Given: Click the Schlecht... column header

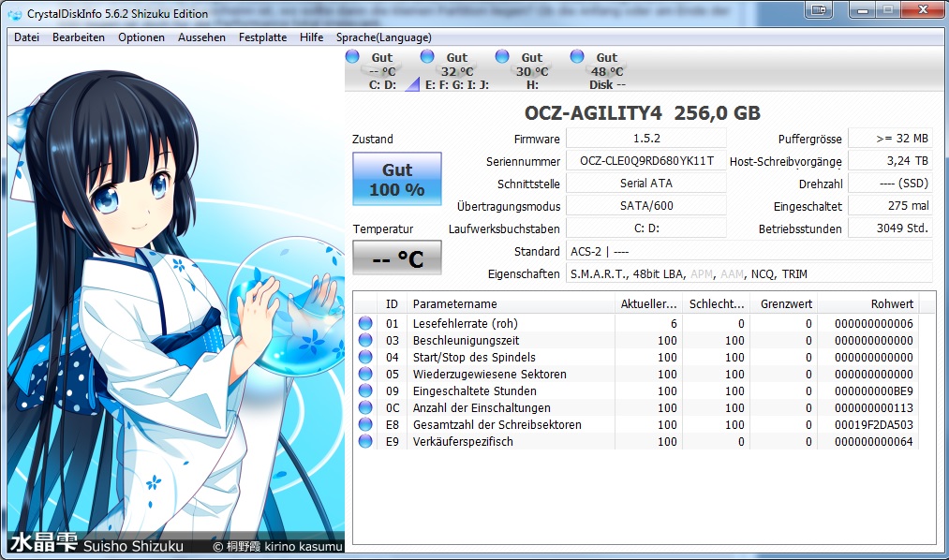Looking at the screenshot, I should pos(717,303).
